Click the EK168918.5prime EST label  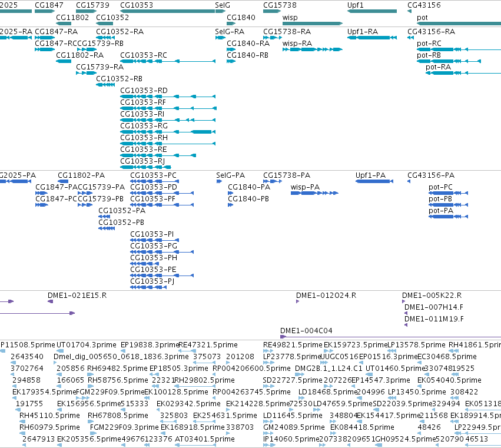tap(193, 427)
